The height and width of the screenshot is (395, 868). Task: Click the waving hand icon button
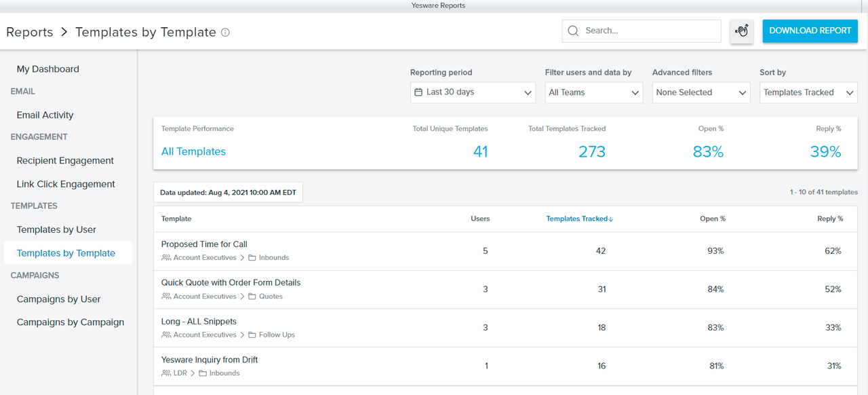coord(742,31)
